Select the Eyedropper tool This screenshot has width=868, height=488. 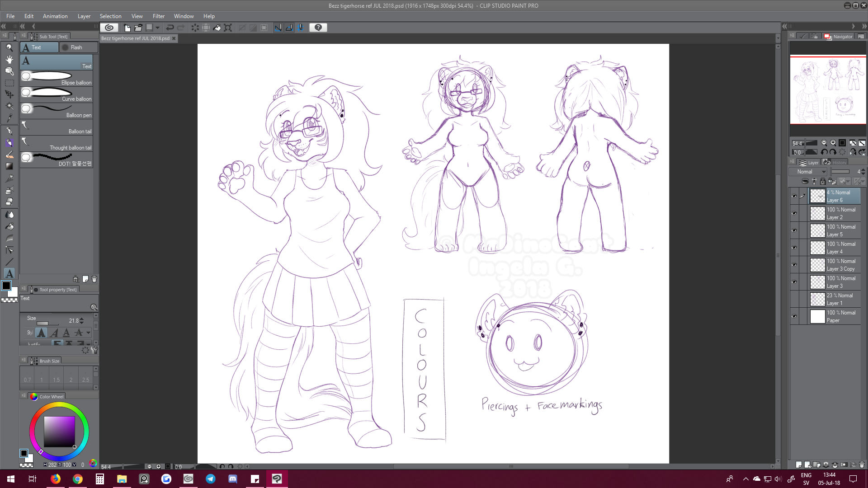pyautogui.click(x=9, y=118)
